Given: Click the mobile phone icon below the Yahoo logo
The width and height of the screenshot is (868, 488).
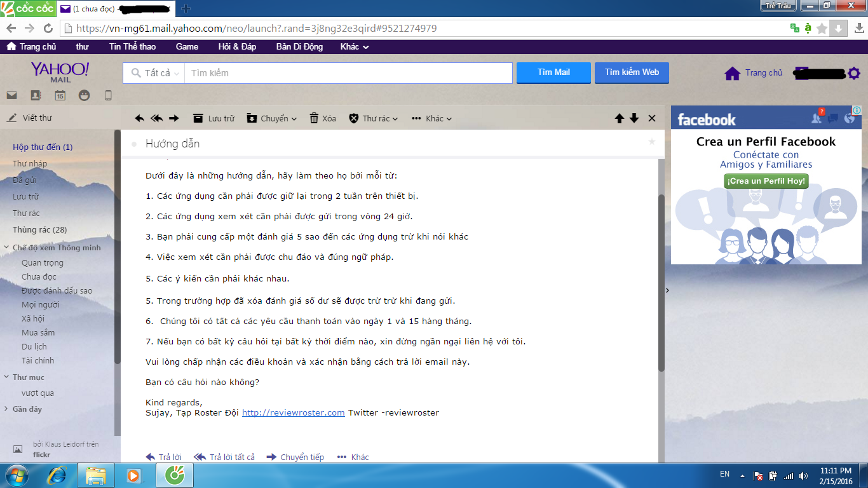Looking at the screenshot, I should click(x=108, y=95).
